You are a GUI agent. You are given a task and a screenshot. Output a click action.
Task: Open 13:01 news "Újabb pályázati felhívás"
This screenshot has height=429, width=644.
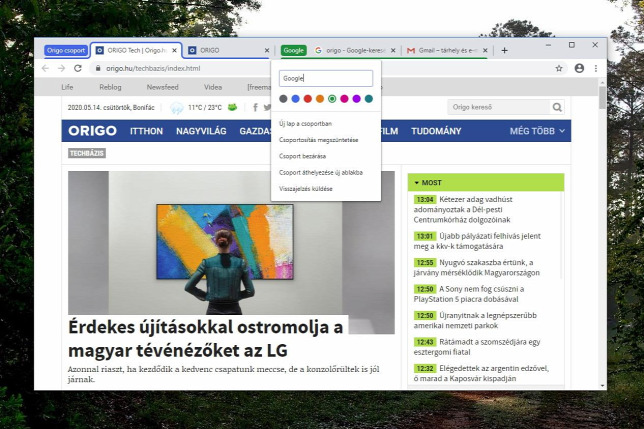point(477,241)
